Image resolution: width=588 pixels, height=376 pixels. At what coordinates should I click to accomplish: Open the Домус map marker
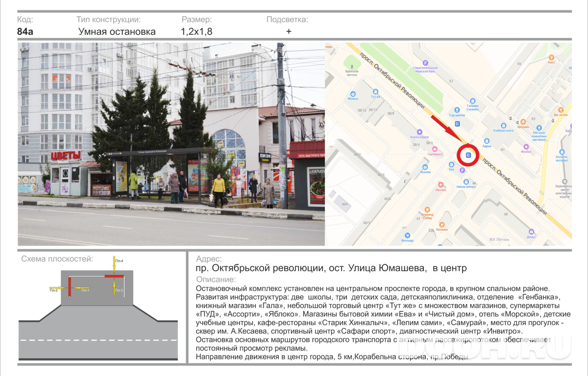(531, 232)
